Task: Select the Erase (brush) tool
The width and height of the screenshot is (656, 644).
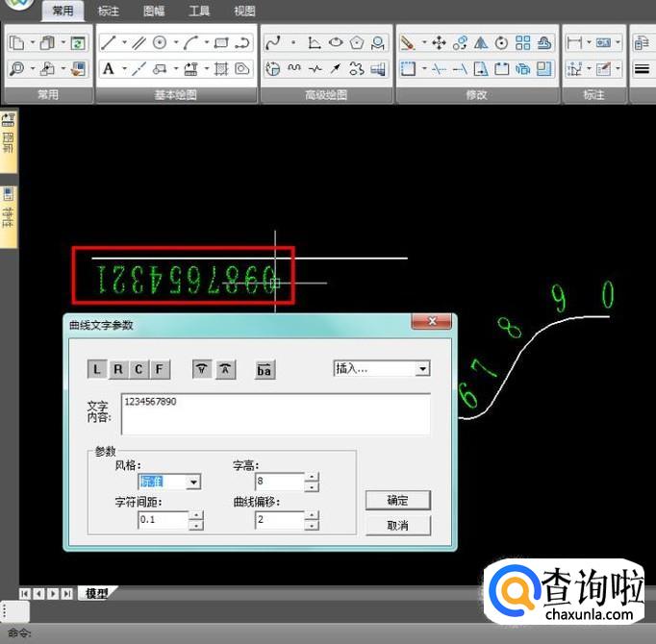Action: (x=408, y=42)
